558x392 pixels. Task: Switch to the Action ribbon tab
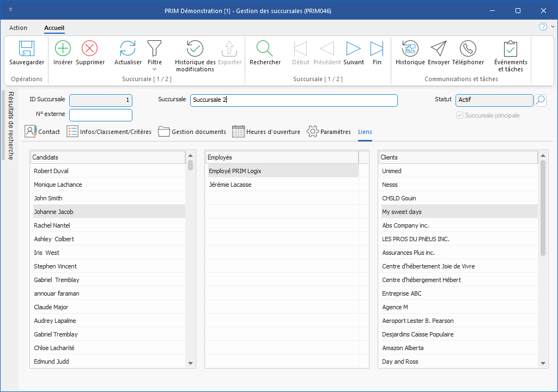18,28
